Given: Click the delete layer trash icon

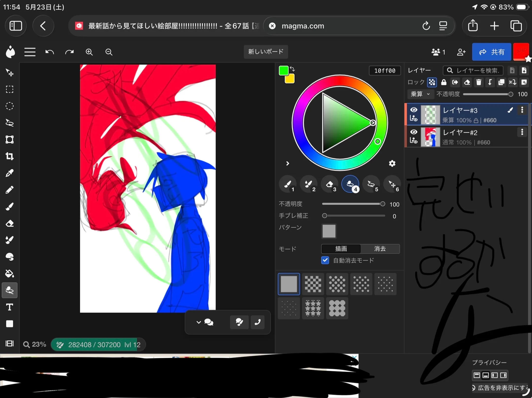Looking at the screenshot, I should 479,82.
